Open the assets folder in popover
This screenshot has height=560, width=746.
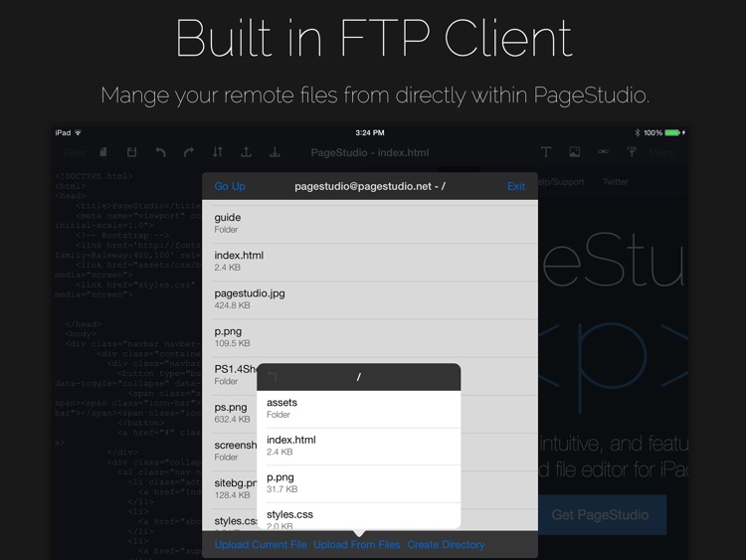(359, 408)
